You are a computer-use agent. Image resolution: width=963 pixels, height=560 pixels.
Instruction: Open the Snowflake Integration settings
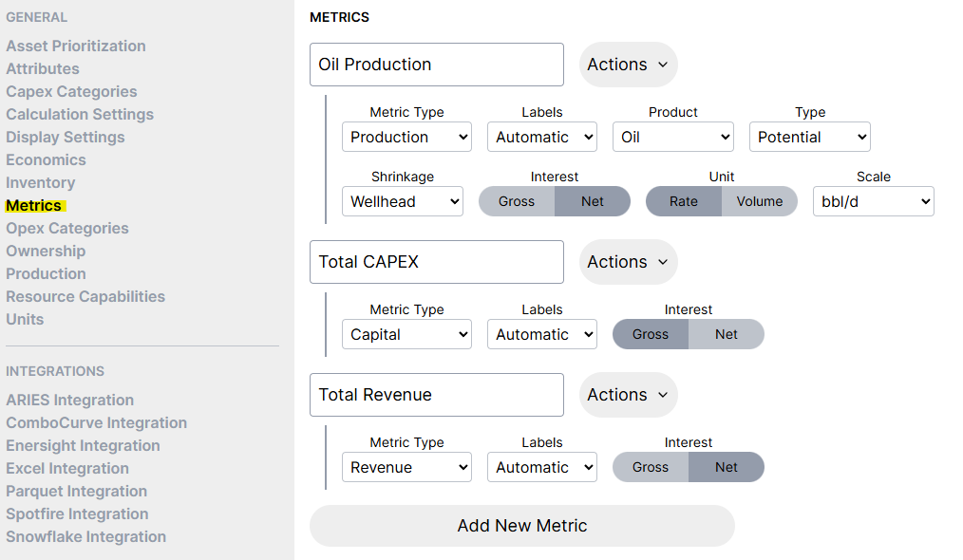(x=85, y=536)
